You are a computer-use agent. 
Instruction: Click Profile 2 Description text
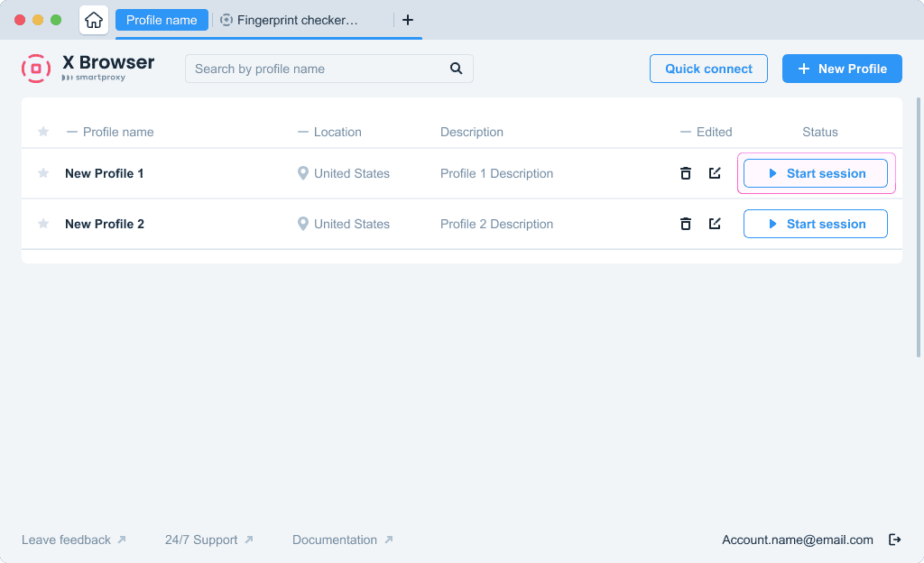click(497, 224)
